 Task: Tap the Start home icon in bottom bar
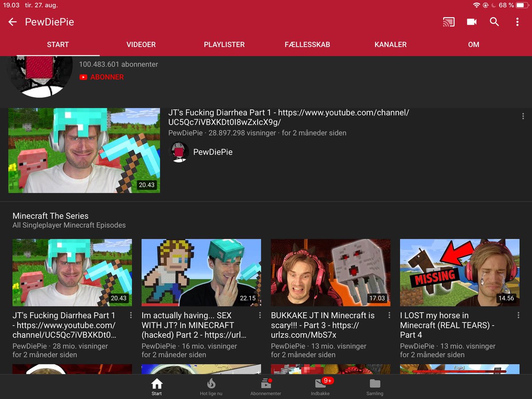pos(156,387)
